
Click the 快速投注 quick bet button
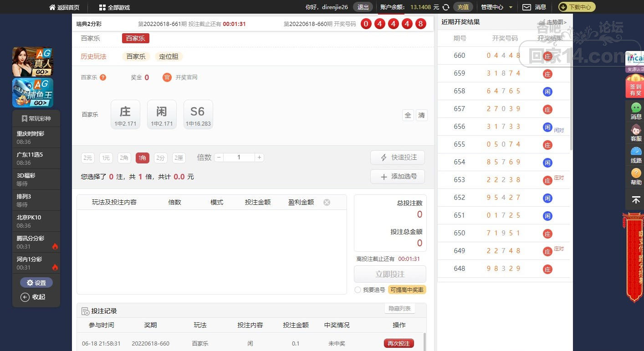[x=397, y=157]
